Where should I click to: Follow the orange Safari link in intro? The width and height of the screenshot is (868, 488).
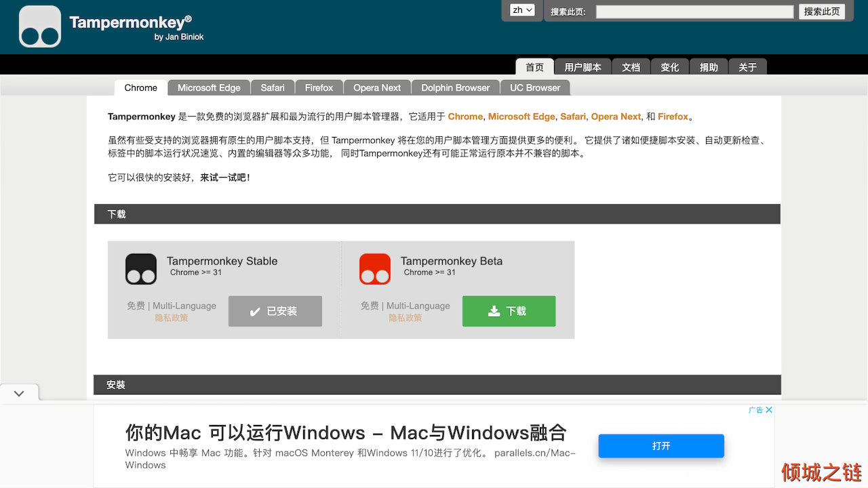point(573,117)
